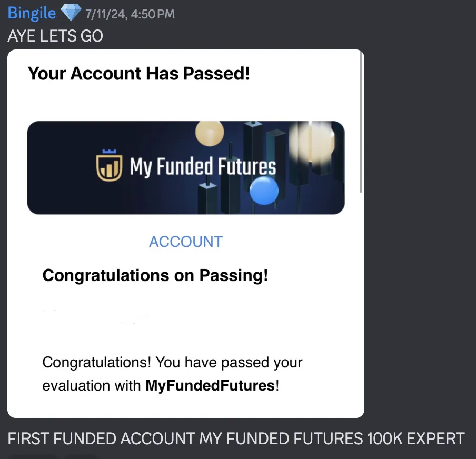Select the AYE LETS GO message text
Screen dimensions: 476x459
[x=55, y=36]
